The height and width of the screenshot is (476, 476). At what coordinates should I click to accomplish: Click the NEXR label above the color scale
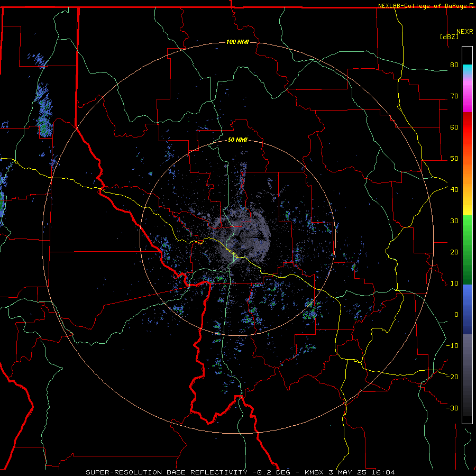tap(465, 32)
